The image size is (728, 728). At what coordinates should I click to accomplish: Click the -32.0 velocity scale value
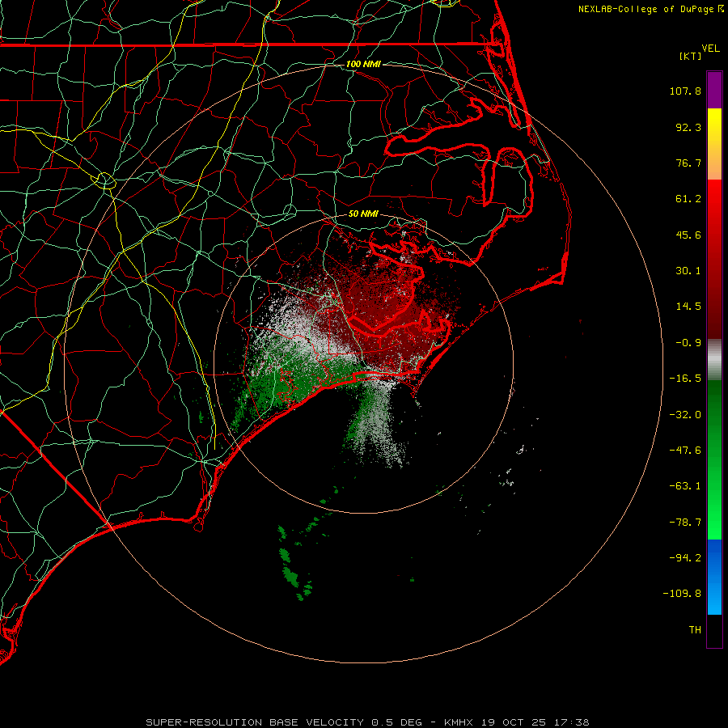pos(685,415)
